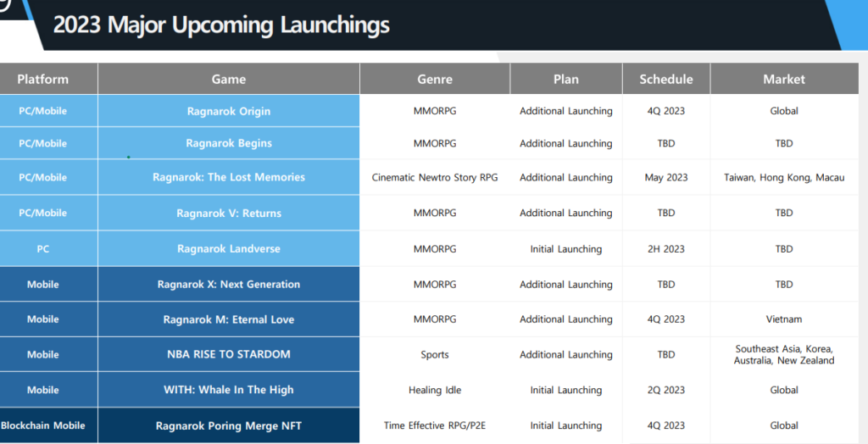Select the Ragnarok Origin game cell
This screenshot has width=868, height=444.
(229, 111)
